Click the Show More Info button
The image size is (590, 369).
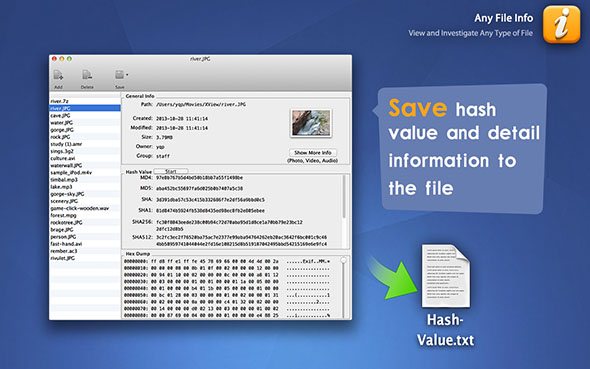313,152
